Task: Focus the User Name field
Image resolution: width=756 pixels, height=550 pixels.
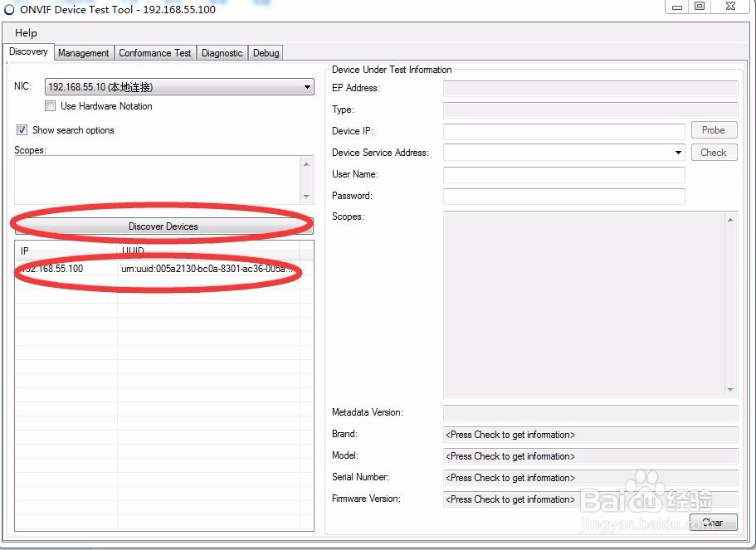Action: coord(564,174)
